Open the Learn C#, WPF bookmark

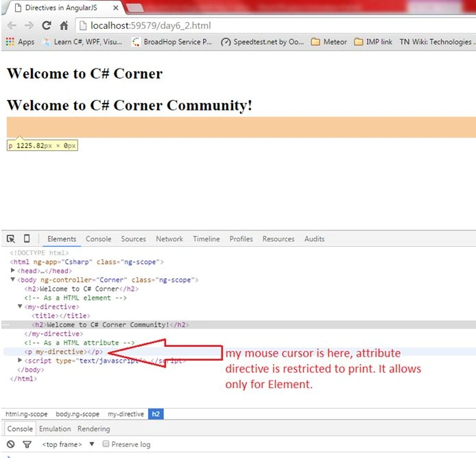pyautogui.click(x=83, y=42)
